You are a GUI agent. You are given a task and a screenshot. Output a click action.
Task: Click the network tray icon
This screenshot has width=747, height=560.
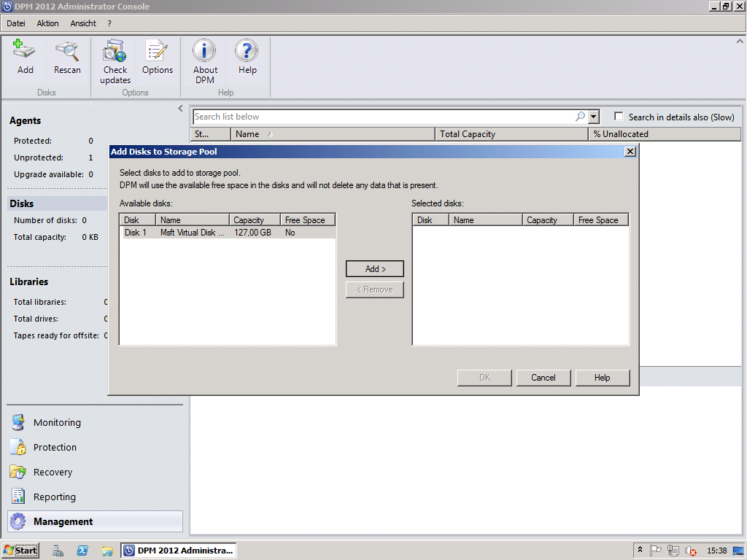coord(673,551)
